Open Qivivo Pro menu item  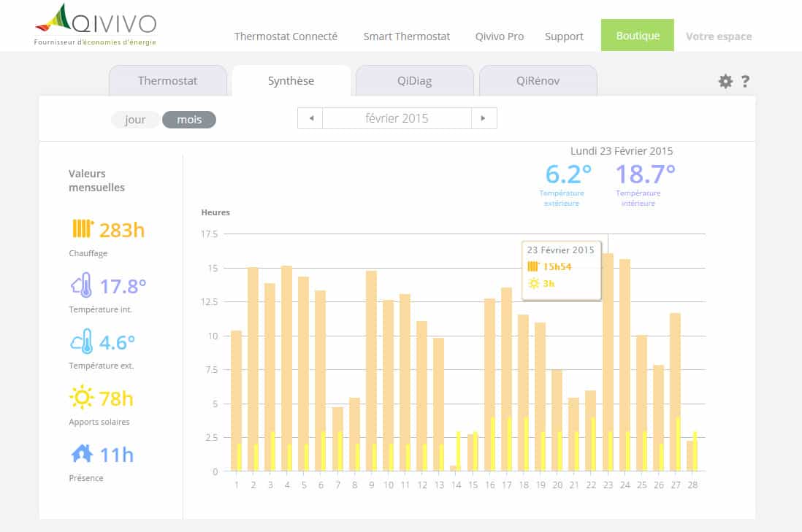[x=499, y=36]
